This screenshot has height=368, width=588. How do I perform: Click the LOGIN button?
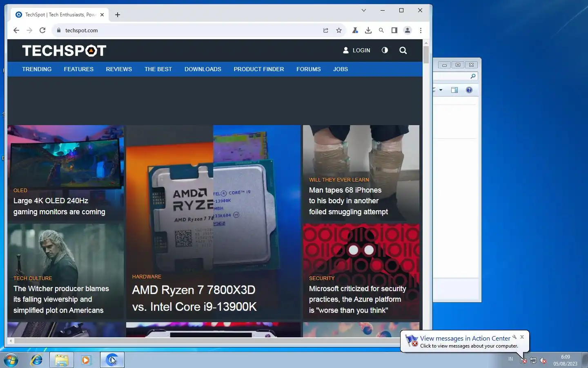[x=356, y=50]
